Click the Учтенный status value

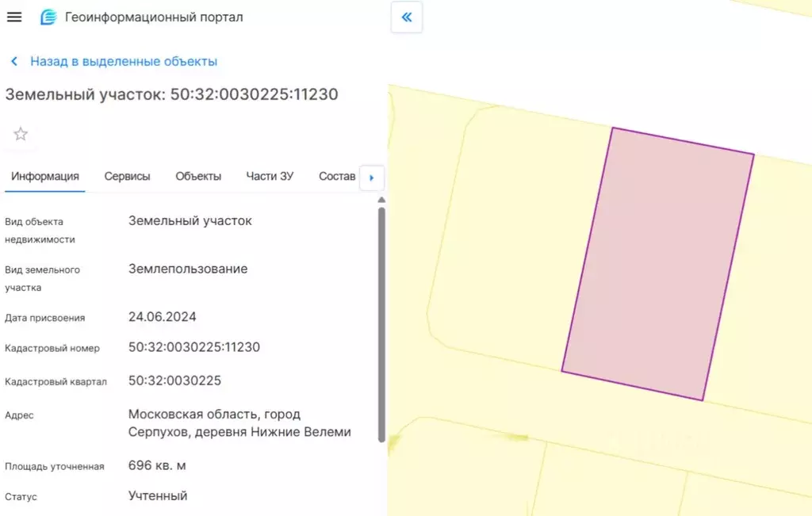158,495
